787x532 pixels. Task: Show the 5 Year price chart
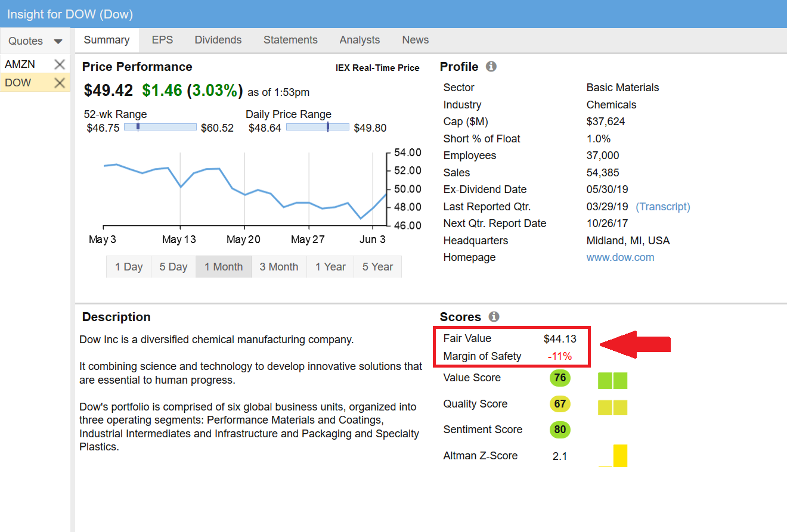point(377,267)
